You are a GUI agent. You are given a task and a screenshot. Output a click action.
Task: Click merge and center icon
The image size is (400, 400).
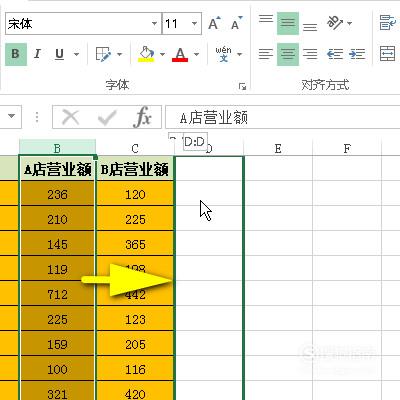388,54
